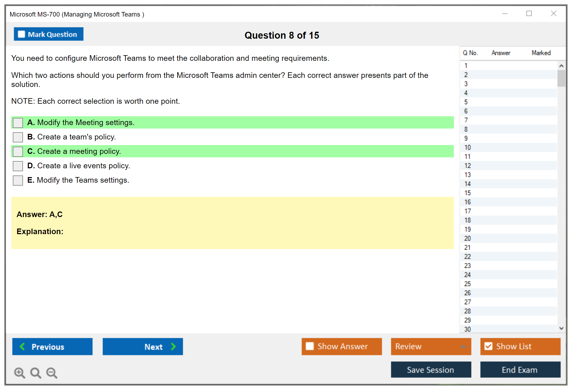Screen dimensions: 574x392
Task: Click the zoom in magnifier icon
Action: 19,373
